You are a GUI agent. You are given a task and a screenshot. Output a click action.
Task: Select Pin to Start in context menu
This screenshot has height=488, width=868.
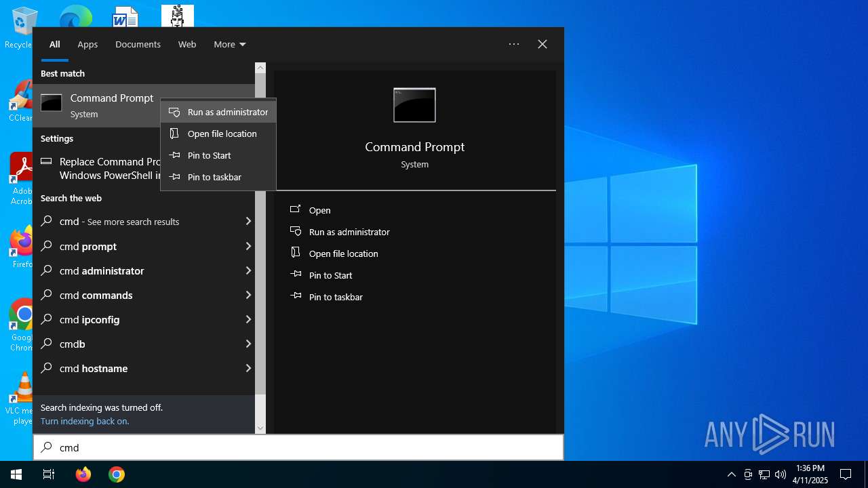pos(218,155)
